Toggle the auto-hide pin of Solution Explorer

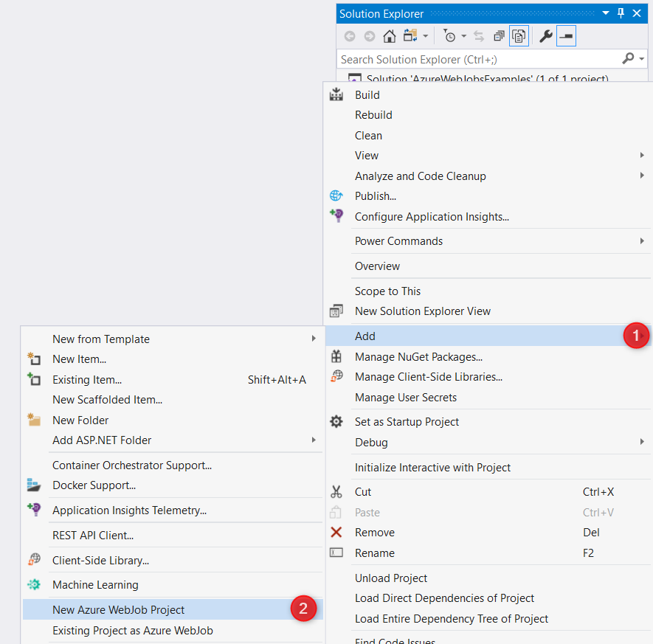point(621,13)
